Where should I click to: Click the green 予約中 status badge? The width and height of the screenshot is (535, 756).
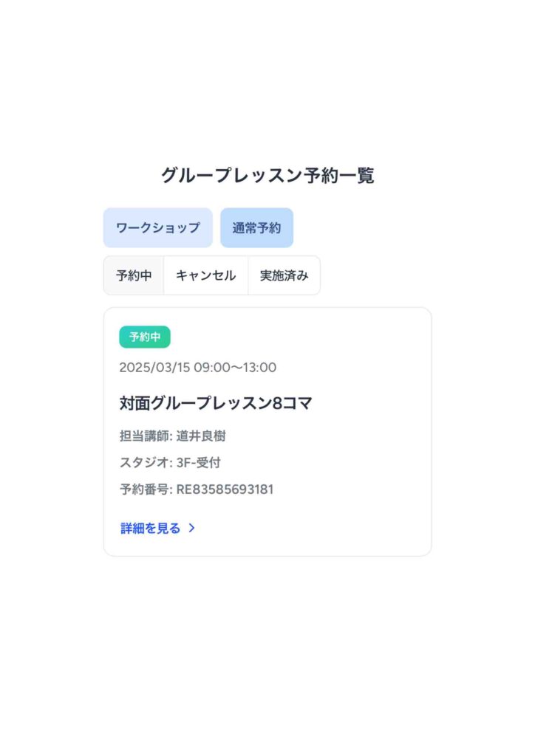tap(145, 337)
